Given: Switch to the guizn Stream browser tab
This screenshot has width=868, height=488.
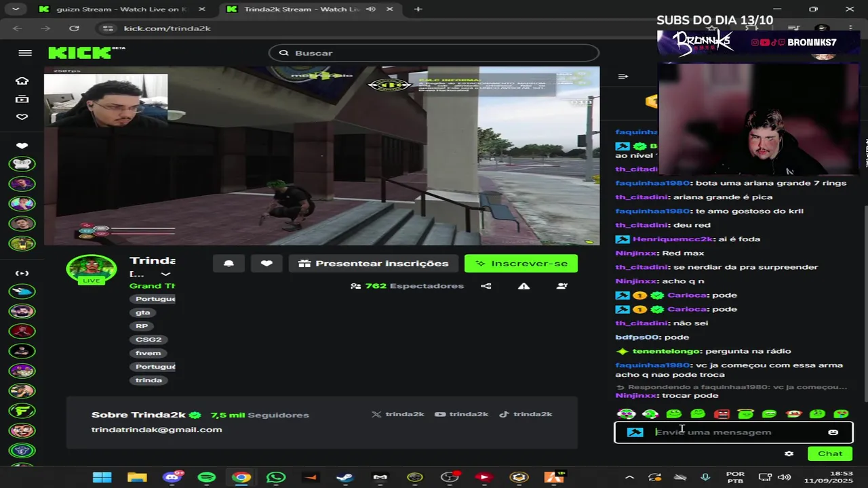Looking at the screenshot, I should coord(123,9).
